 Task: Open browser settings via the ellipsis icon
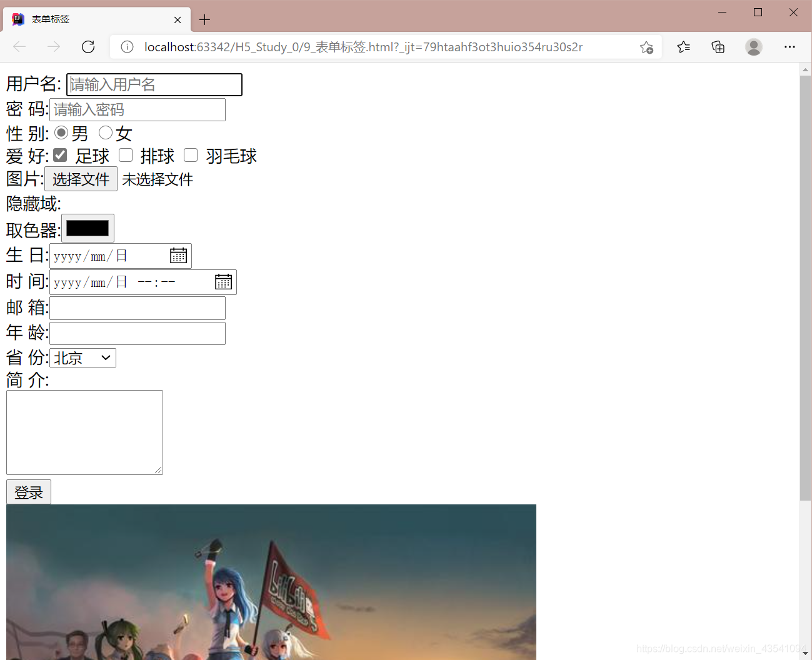click(x=789, y=47)
